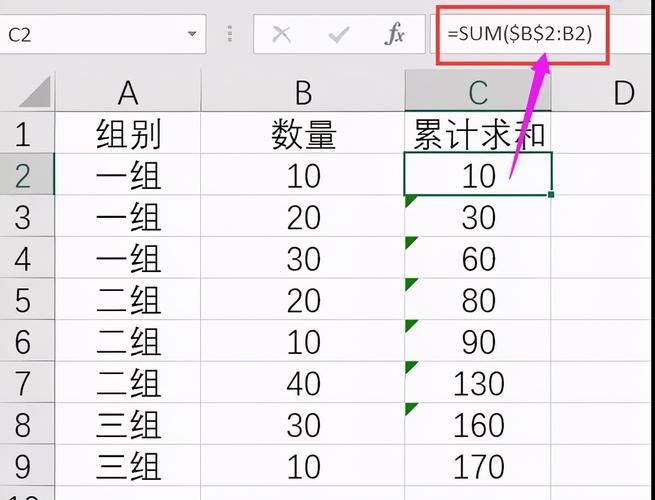The image size is (655, 500).
Task: Click the 累计求和 header cell
Action: pyautogui.click(x=478, y=133)
